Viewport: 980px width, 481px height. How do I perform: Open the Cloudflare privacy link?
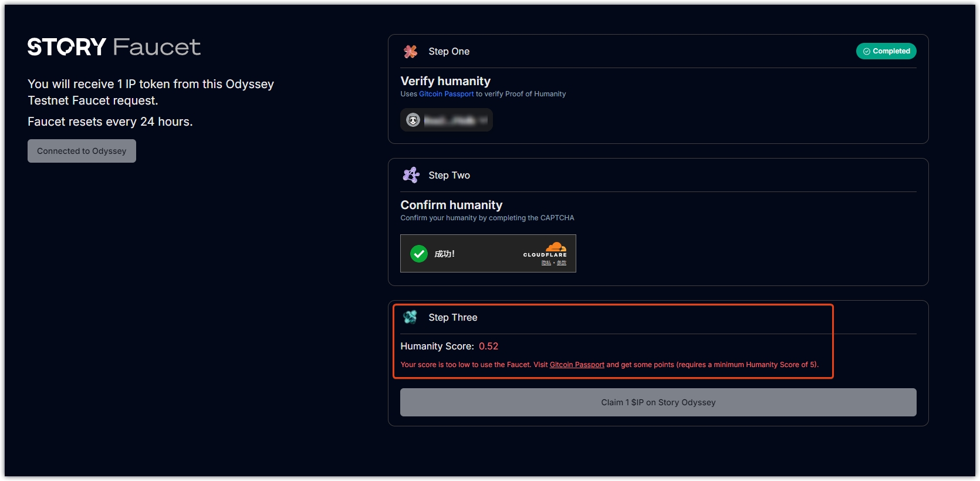click(546, 263)
